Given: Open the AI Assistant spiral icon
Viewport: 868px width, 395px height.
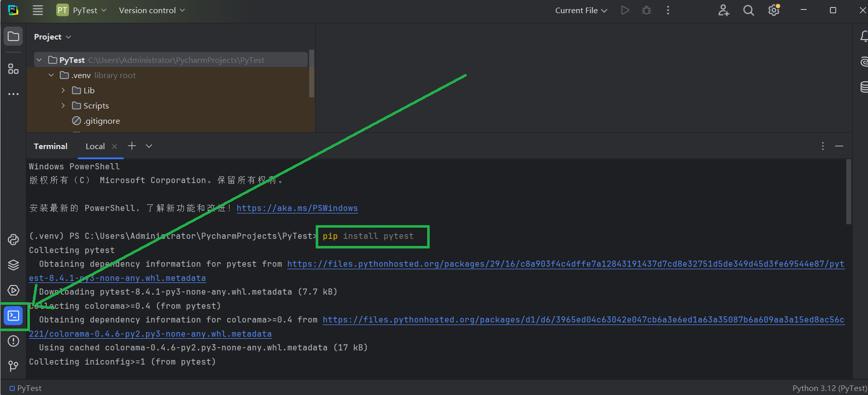Looking at the screenshot, I should (x=864, y=62).
